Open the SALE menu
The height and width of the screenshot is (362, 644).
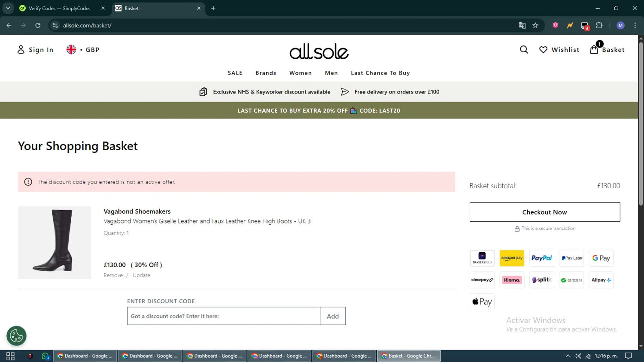pos(235,73)
